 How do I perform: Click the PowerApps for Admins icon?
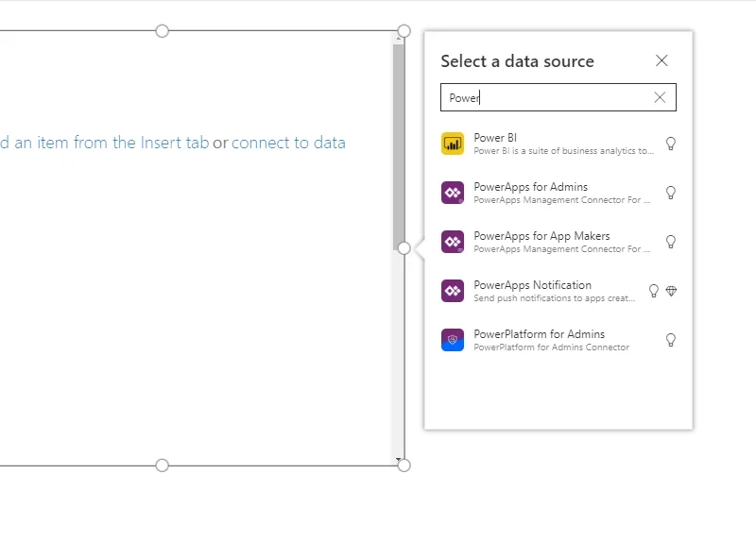(x=453, y=193)
